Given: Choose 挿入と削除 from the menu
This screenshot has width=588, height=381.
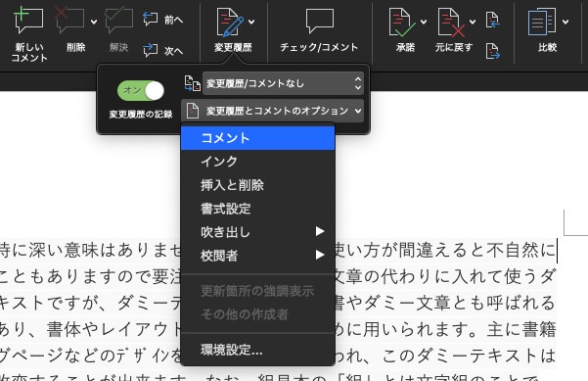Looking at the screenshot, I should tap(257, 185).
